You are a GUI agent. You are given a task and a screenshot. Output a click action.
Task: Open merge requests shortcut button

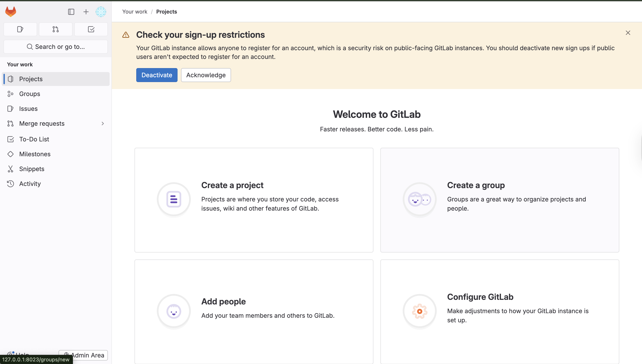55,29
